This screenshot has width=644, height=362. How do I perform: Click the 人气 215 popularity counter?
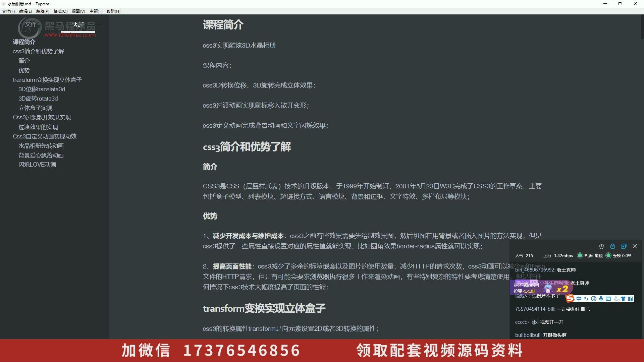[x=524, y=255]
